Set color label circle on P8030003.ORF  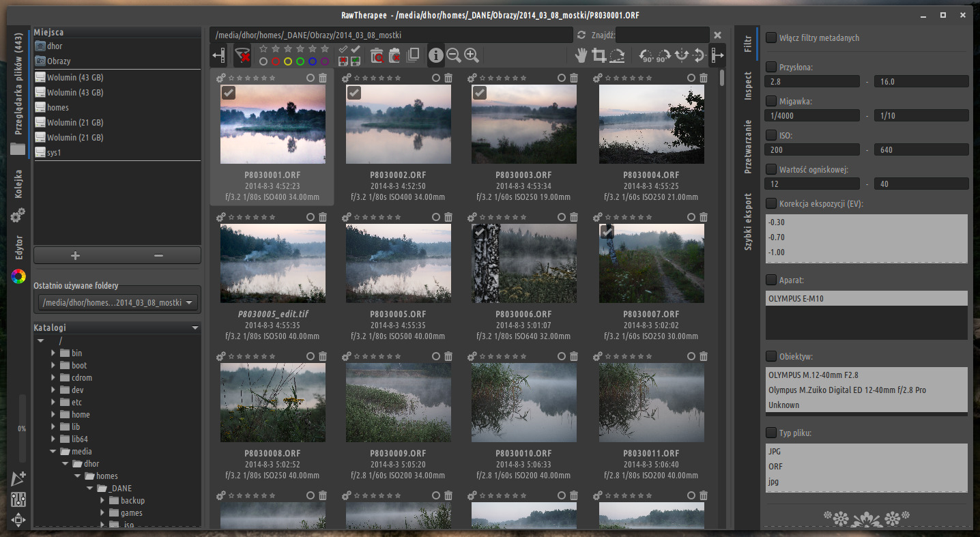click(562, 78)
